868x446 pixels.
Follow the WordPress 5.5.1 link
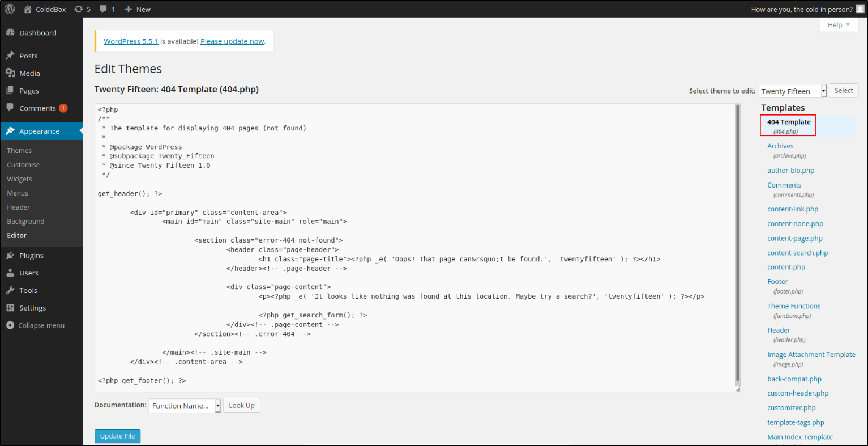[131, 41]
